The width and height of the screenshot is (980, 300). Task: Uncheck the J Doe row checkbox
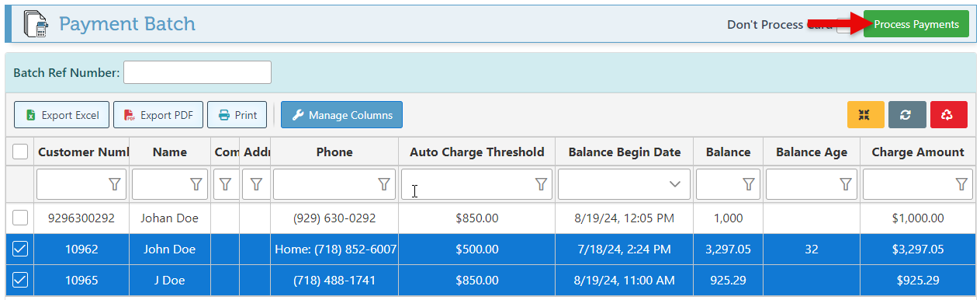pyautogui.click(x=21, y=280)
